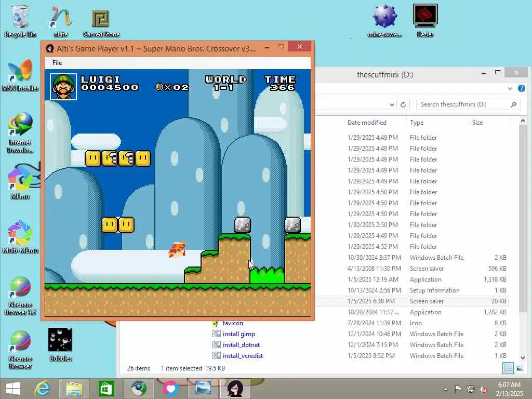Select the MSN Installer desktop shortcut
Viewport: 532px width, 399px height.
20,76
